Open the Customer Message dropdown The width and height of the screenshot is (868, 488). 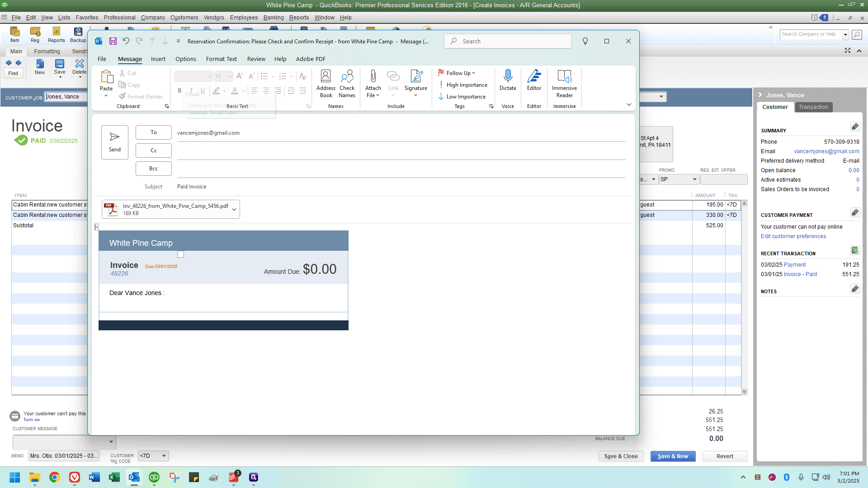[x=111, y=442]
